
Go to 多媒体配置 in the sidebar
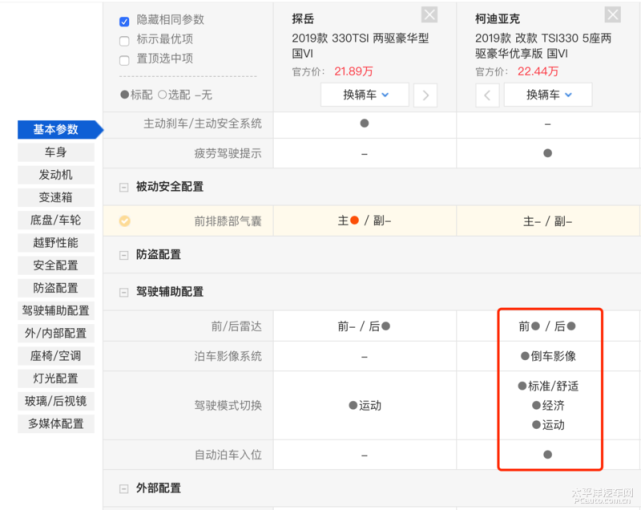pyautogui.click(x=56, y=424)
